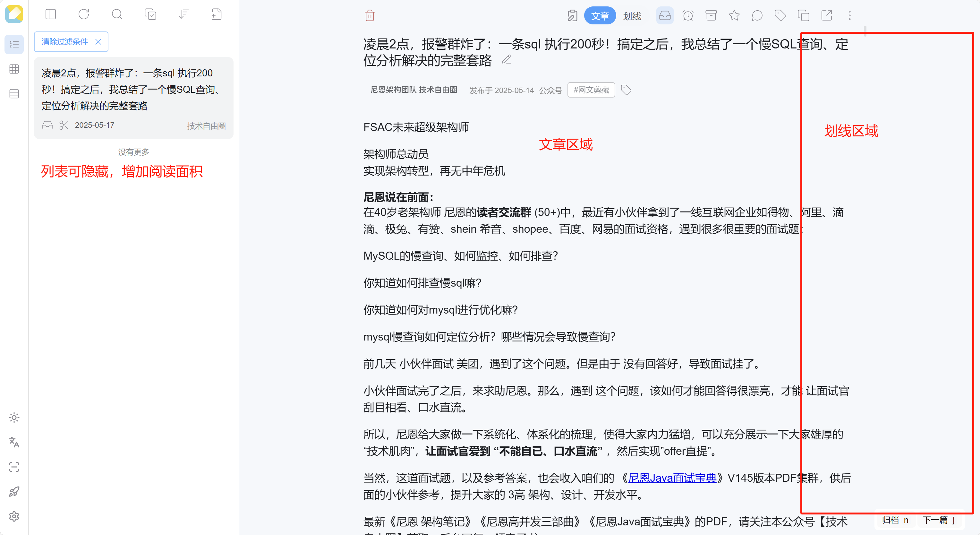Screen dimensions: 980x535
Task: Enable multi-select checkbox icon in toolbar
Action: pos(150,14)
